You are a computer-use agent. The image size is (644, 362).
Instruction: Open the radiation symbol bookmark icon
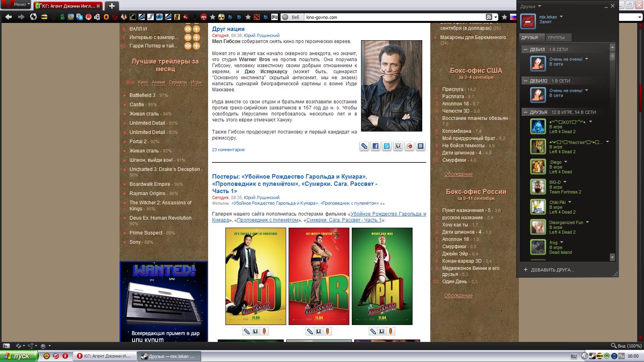coord(221,17)
